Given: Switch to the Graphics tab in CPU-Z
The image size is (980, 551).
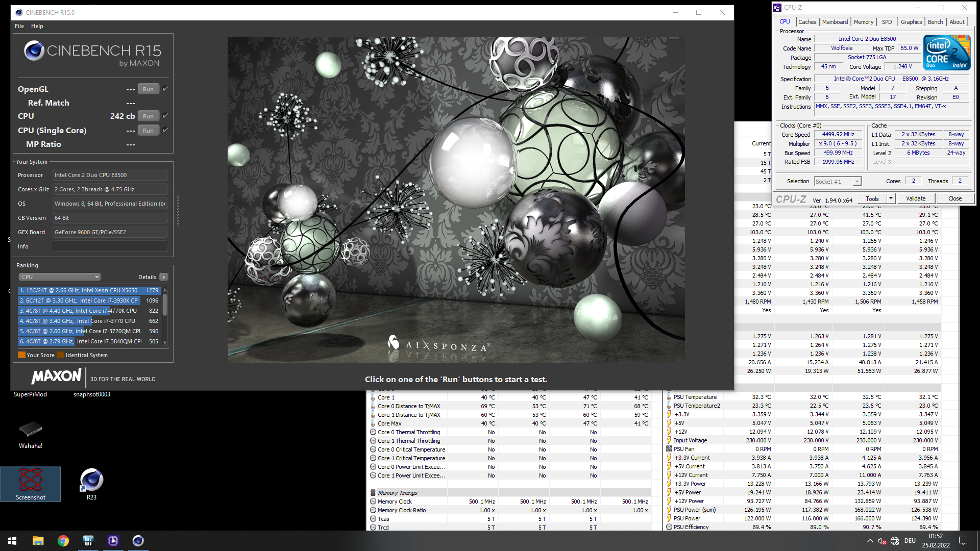Looking at the screenshot, I should coord(911,22).
